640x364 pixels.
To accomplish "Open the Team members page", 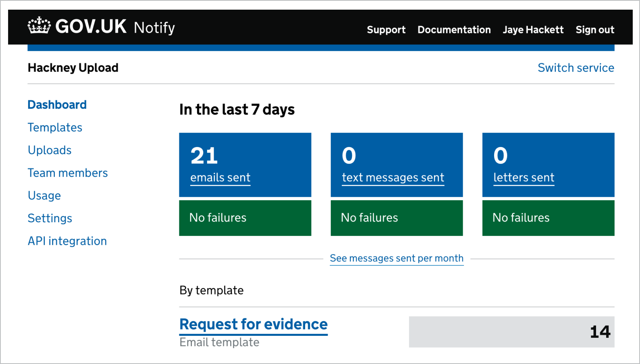I will click(68, 173).
